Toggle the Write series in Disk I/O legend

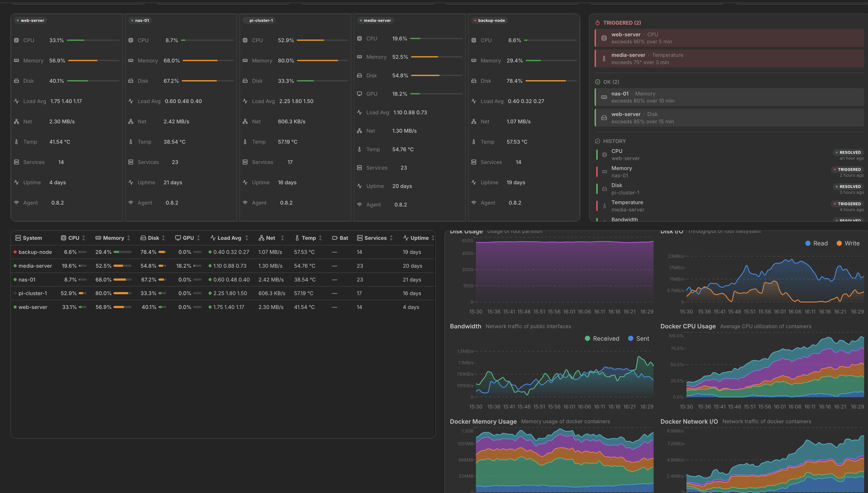click(x=848, y=243)
